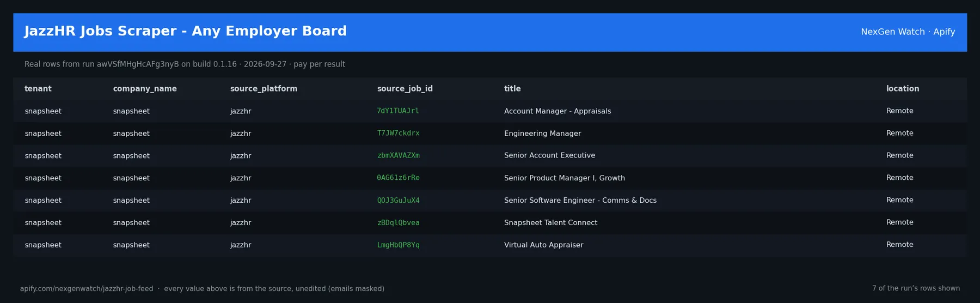Click the company_name column header
980x303 pixels.
145,89
